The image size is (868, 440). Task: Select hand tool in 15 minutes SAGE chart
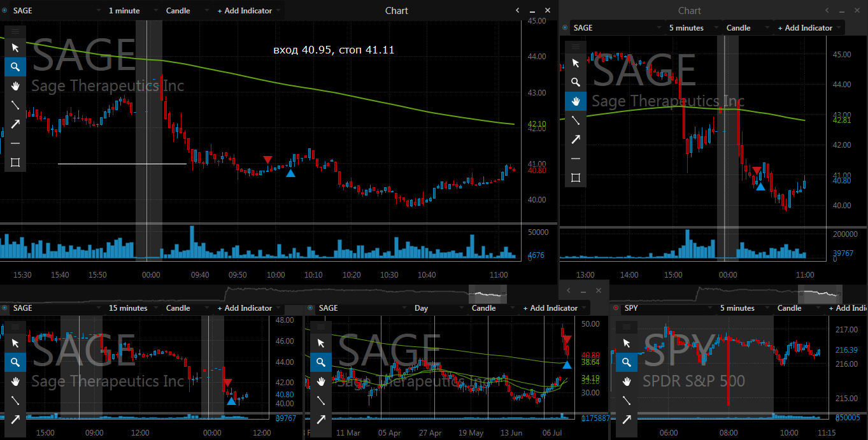(15, 381)
